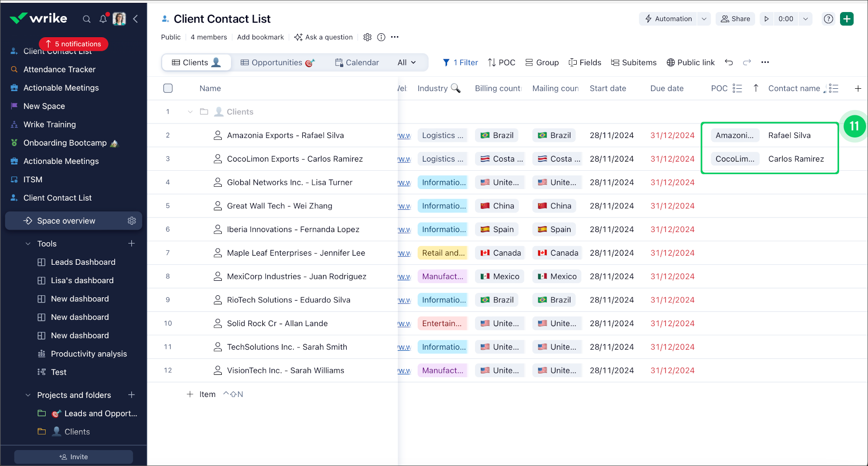Open the 1 Filter panel
868x466 pixels.
(x=460, y=62)
